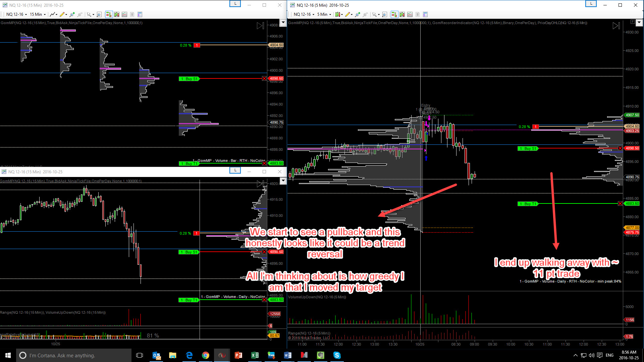Open the NQ 12-16 instrument dropdown, 5 Min chart
This screenshot has width=644, height=362.
coord(304,14)
